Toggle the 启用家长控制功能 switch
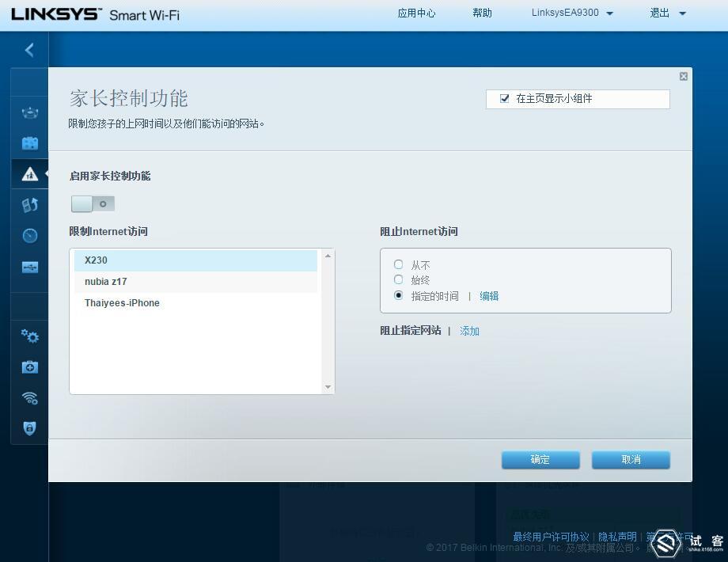728x562 pixels. coord(93,203)
